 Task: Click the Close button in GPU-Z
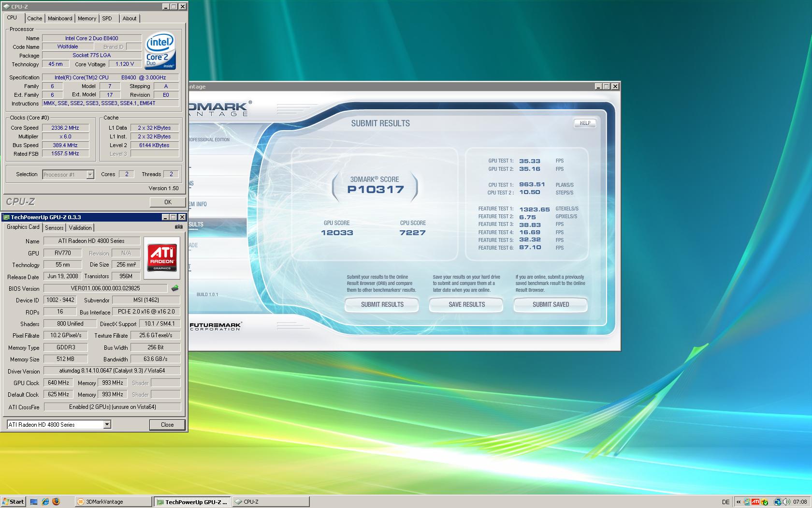click(167, 425)
